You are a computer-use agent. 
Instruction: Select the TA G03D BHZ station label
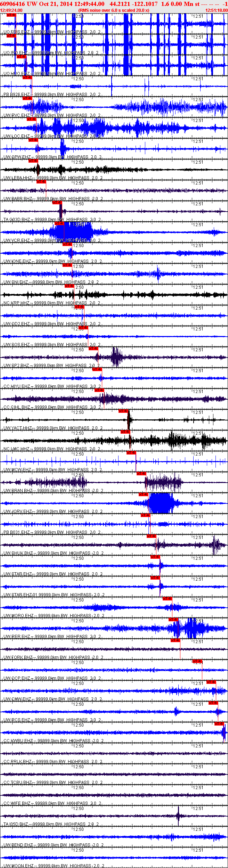click(52, 220)
